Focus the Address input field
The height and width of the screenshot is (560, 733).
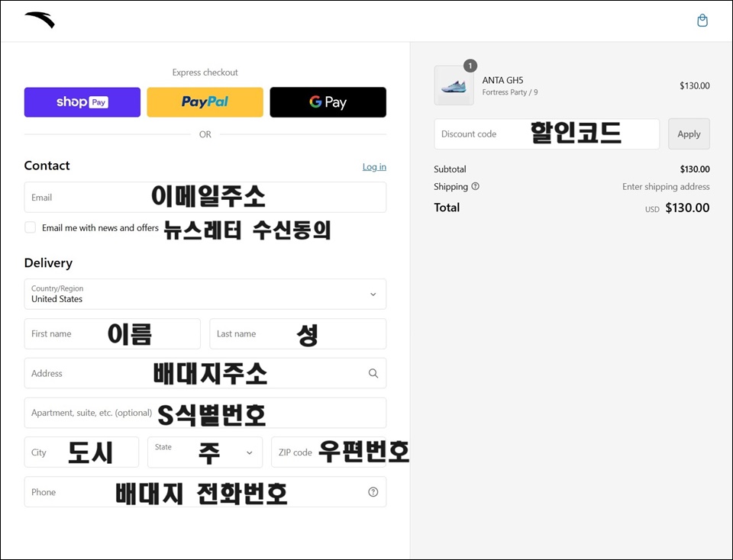coord(205,373)
